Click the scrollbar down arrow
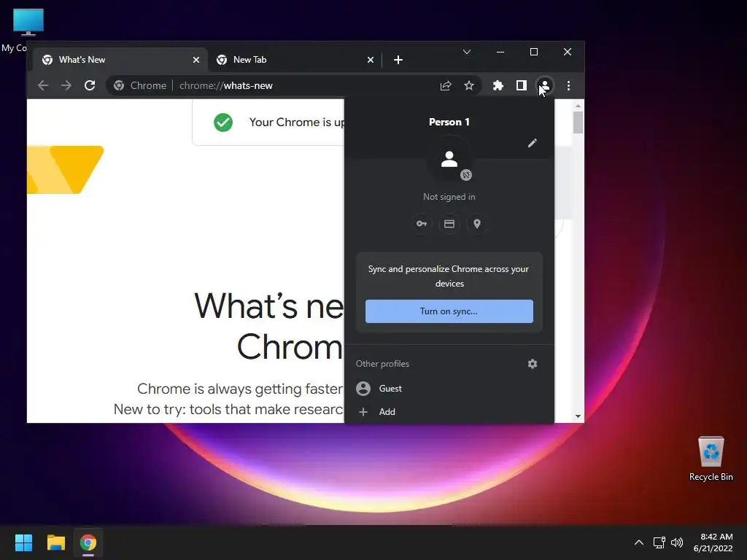The height and width of the screenshot is (560, 747). pyautogui.click(x=578, y=416)
